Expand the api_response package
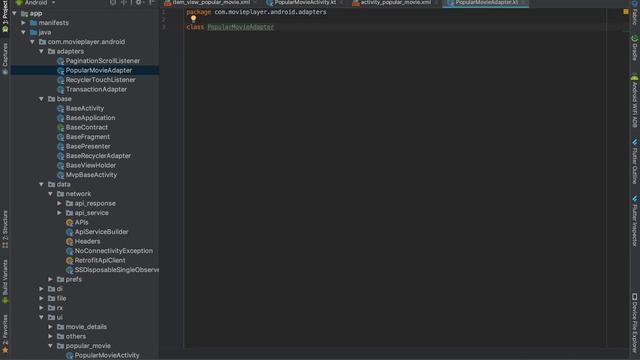Image resolution: width=640 pixels, height=360 pixels. pyautogui.click(x=60, y=203)
